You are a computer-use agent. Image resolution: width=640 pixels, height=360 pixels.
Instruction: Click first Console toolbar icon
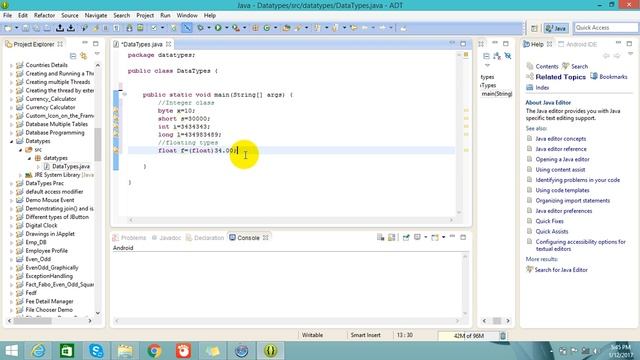coord(380,238)
